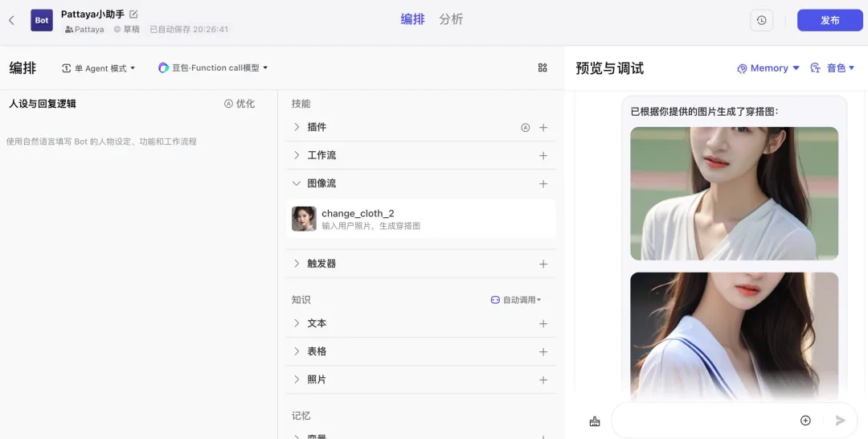Switch to the 分析 tab
This screenshot has height=439, width=868.
point(451,19)
